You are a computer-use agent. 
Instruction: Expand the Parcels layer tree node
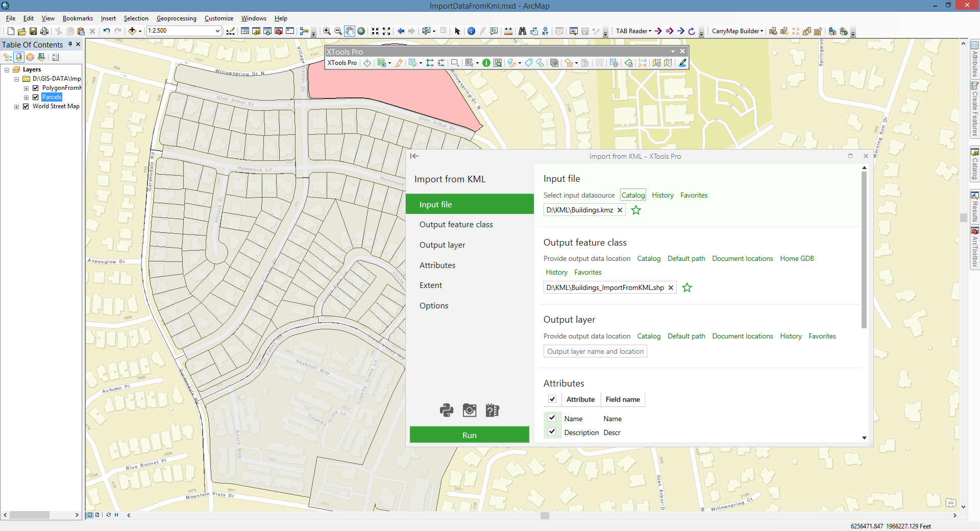(27, 98)
